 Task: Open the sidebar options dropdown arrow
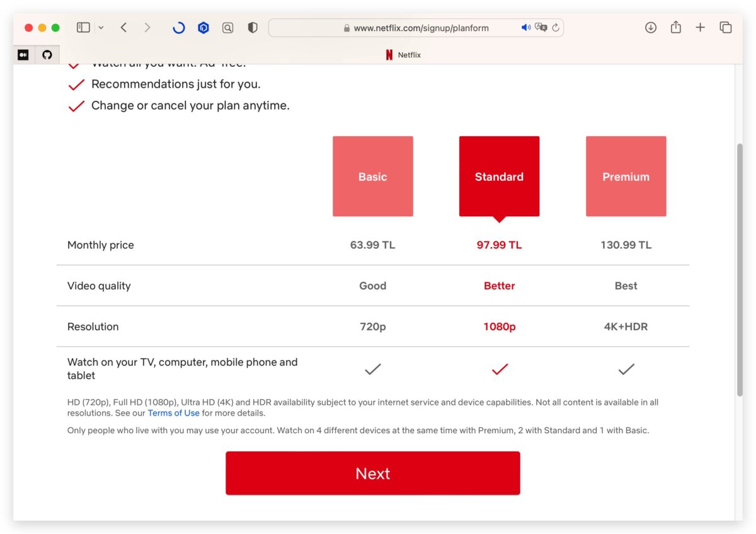101,28
